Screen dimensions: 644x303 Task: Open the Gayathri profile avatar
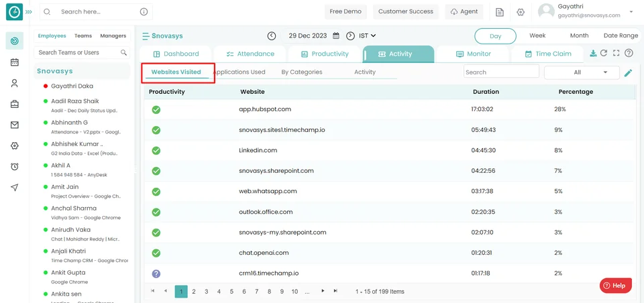(x=546, y=11)
